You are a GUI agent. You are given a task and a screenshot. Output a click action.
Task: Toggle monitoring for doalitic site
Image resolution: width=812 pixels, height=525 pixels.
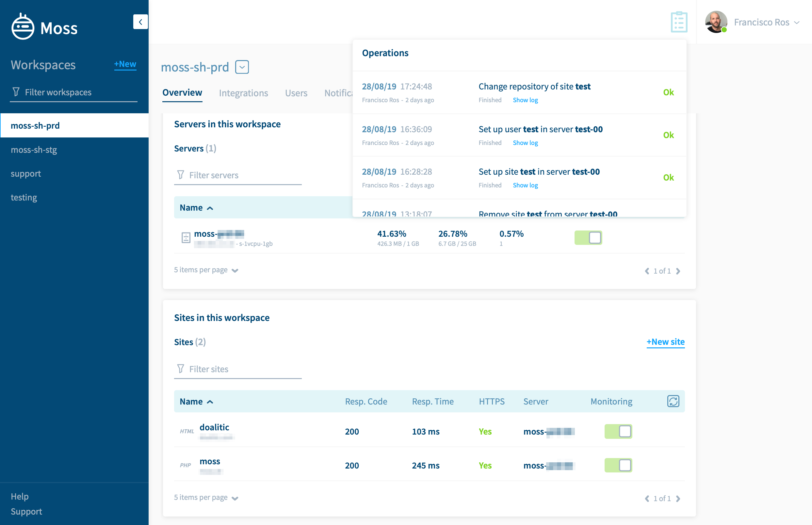(x=618, y=432)
